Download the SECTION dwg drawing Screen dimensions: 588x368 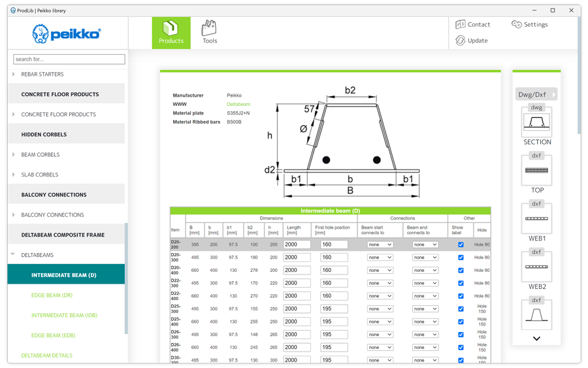click(x=536, y=121)
